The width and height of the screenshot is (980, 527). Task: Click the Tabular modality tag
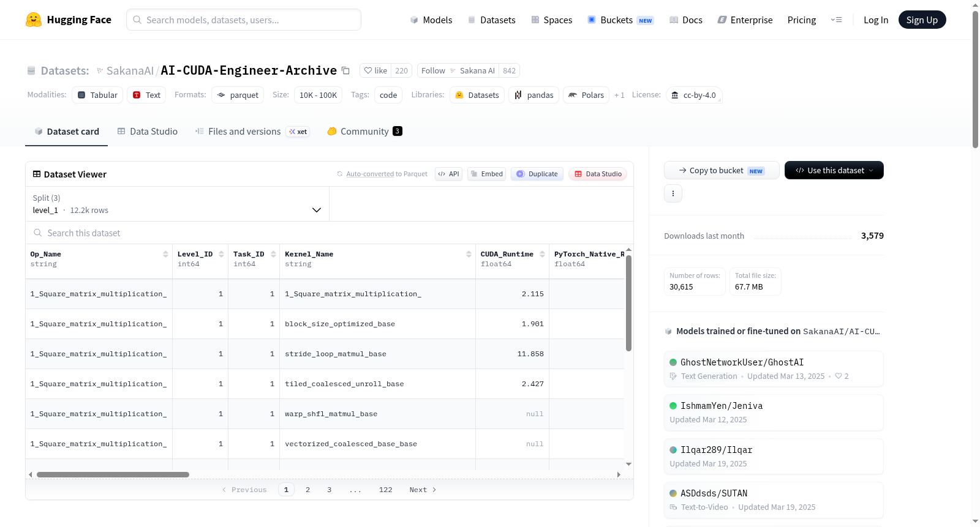pyautogui.click(x=97, y=95)
